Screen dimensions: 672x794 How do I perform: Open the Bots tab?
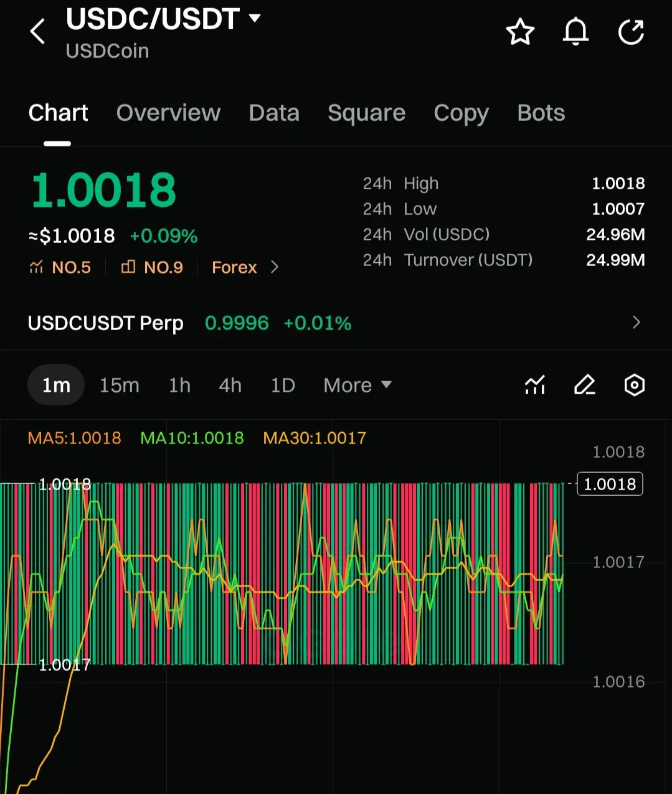click(541, 113)
